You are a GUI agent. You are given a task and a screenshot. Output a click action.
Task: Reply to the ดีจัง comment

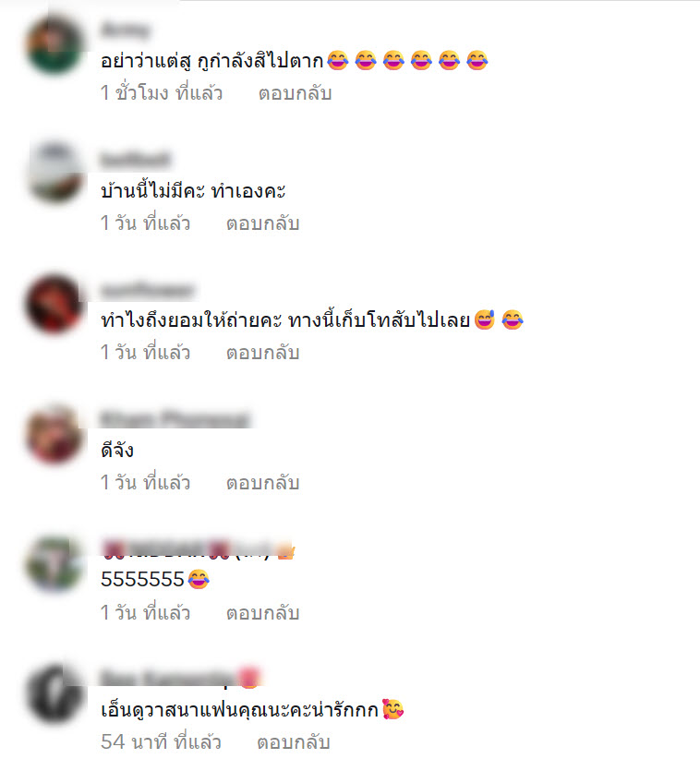click(x=262, y=482)
